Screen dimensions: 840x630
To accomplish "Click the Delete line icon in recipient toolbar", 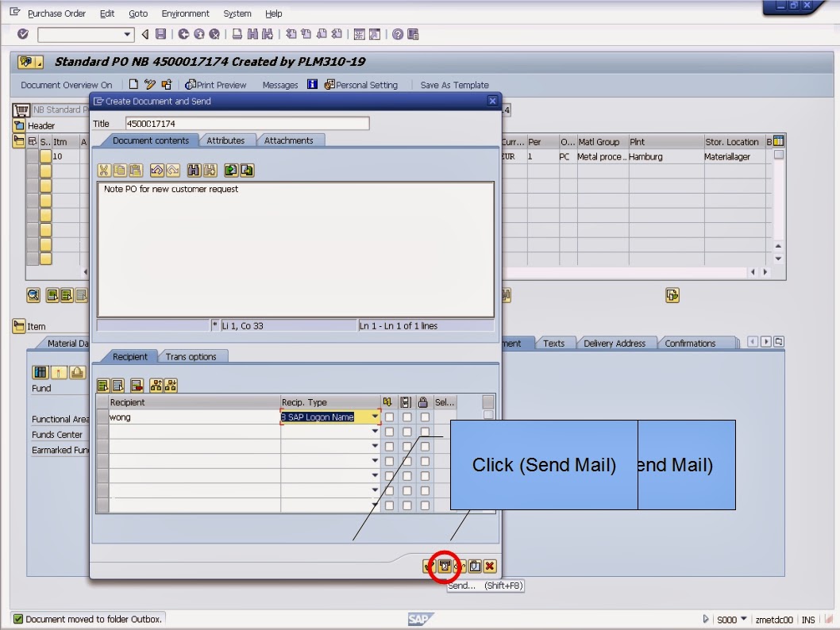I will pyautogui.click(x=137, y=385).
